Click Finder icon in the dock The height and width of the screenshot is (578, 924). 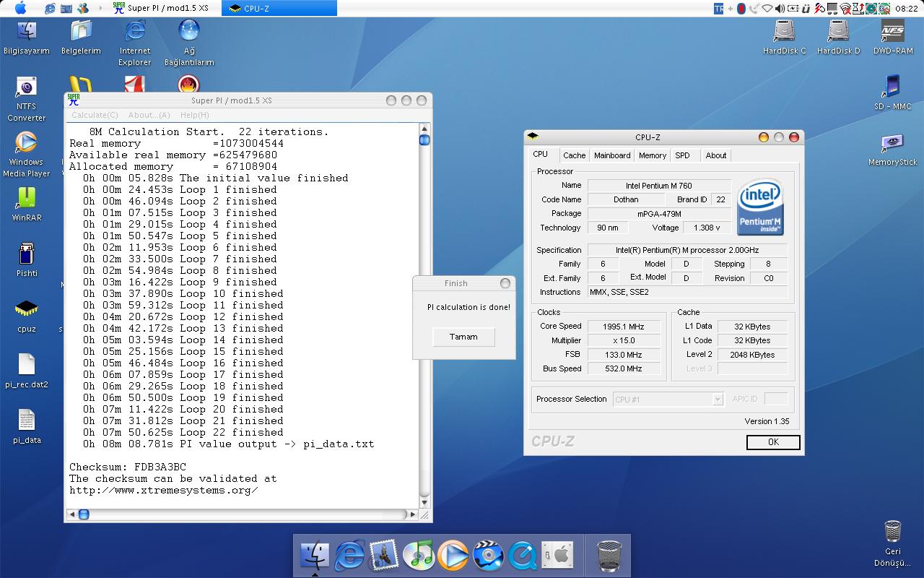(x=315, y=555)
